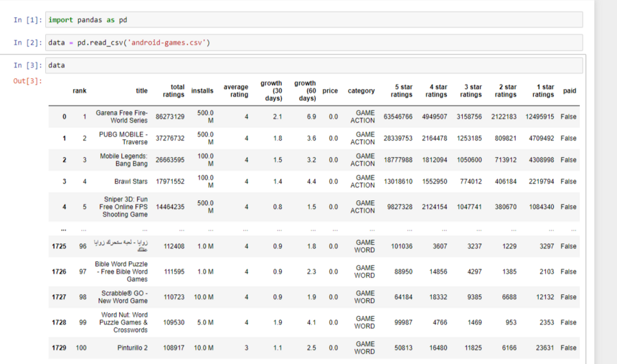Click row index 0 in dataframe
The image size is (617, 364).
click(x=64, y=117)
